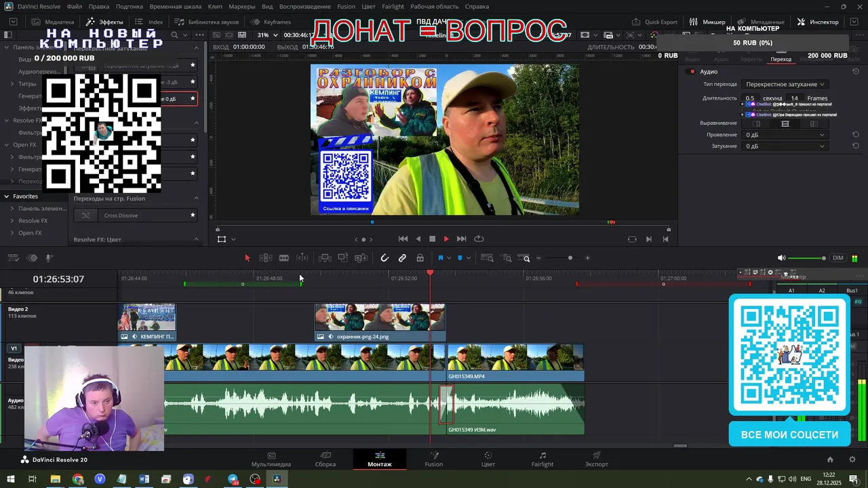Switch to the Сборка page
This screenshot has height=488, width=868.
pyautogui.click(x=325, y=460)
